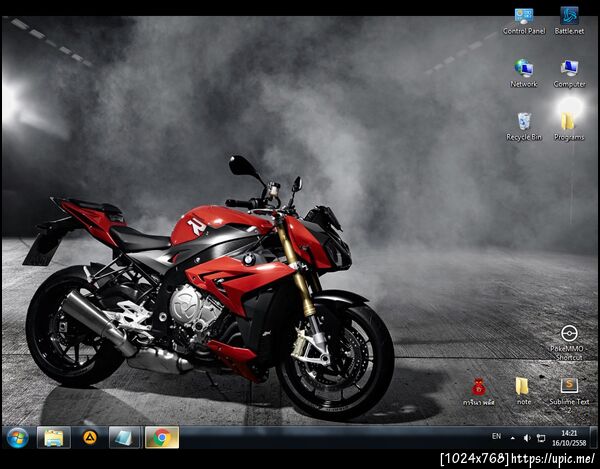This screenshot has width=600, height=469.
Task: Select the PokeMMO Shortcut icon
Action: pyautogui.click(x=569, y=343)
